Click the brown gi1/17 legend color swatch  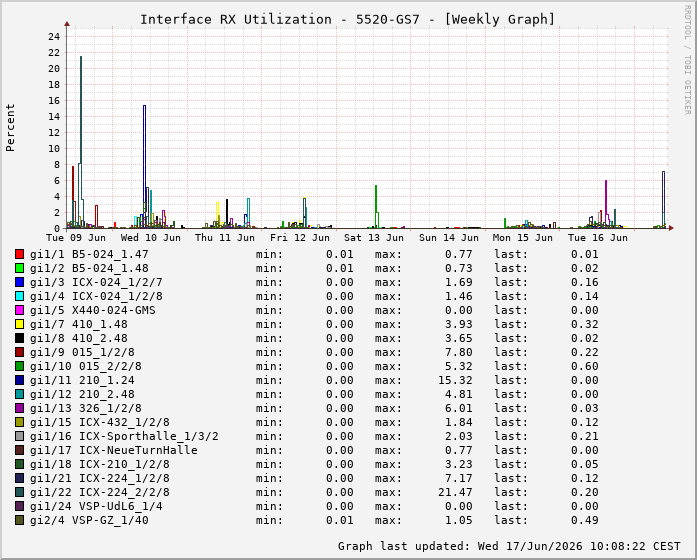[19, 450]
